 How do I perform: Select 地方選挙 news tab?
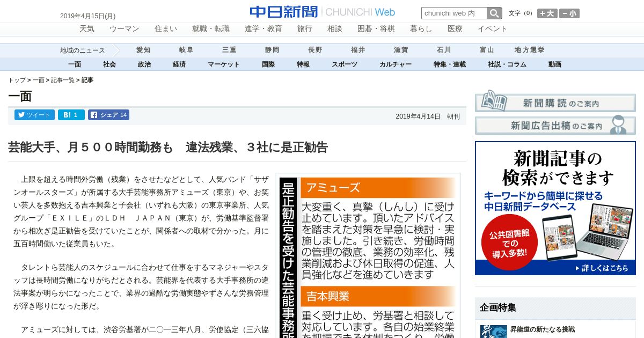[x=530, y=50]
